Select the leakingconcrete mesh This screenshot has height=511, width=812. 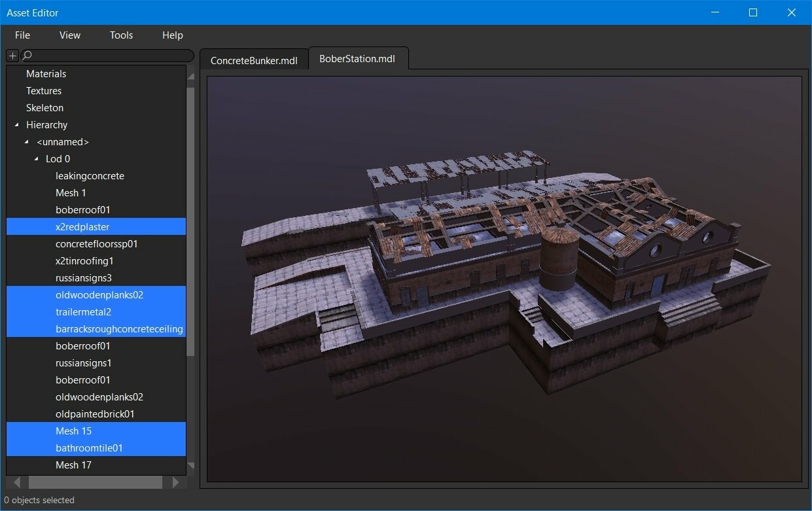tap(90, 175)
